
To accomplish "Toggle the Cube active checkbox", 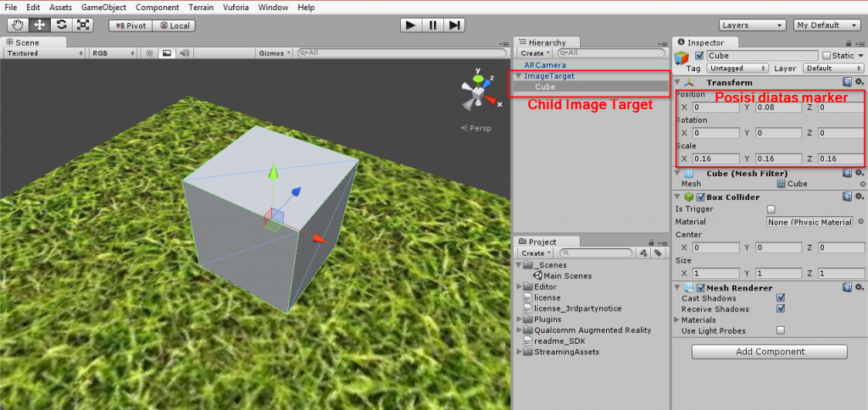I will pos(699,56).
